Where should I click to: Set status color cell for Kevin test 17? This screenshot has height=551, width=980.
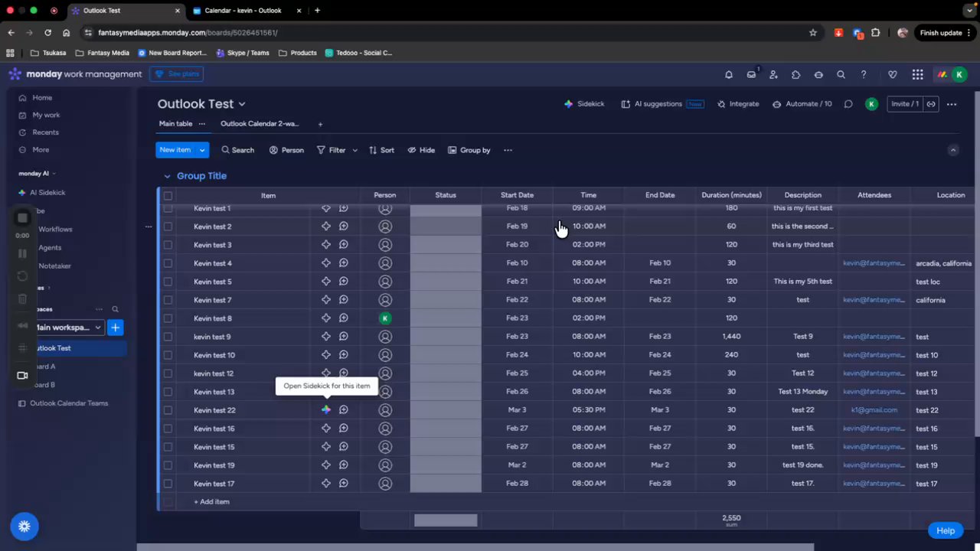[446, 484]
